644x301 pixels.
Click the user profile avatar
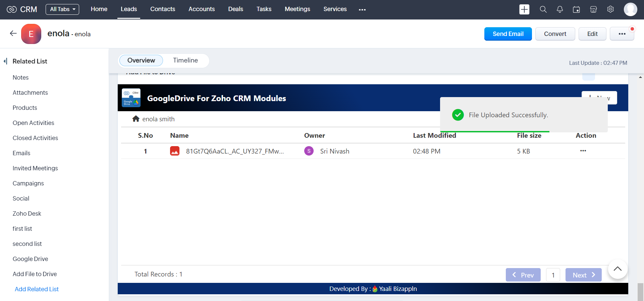(630, 9)
